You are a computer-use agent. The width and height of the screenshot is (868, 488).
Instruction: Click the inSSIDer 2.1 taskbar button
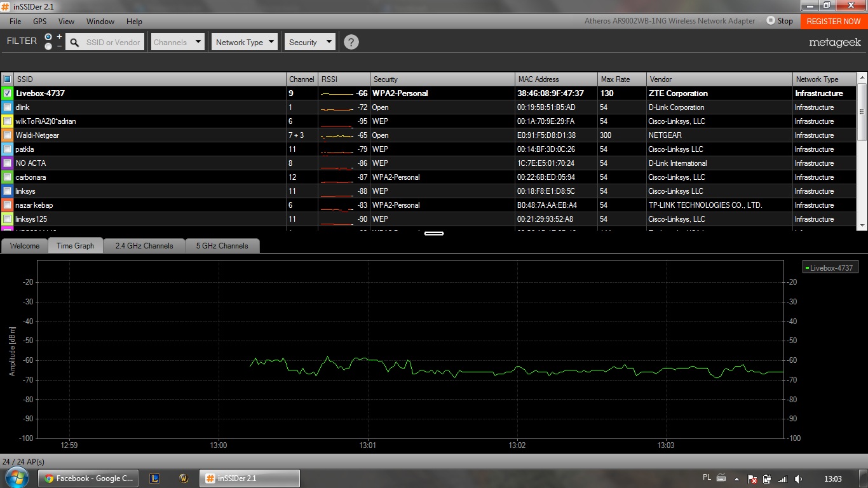pyautogui.click(x=250, y=478)
